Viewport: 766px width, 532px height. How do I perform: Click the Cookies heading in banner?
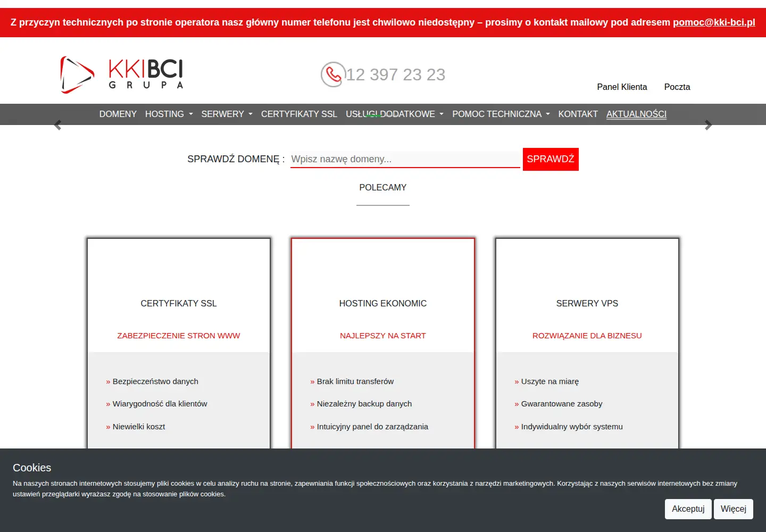coord(32,468)
